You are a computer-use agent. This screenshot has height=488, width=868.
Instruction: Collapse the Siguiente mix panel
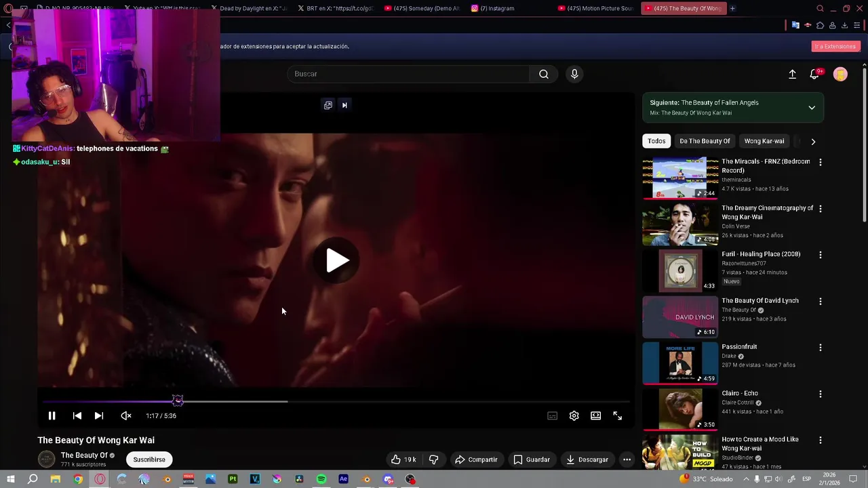click(x=812, y=108)
